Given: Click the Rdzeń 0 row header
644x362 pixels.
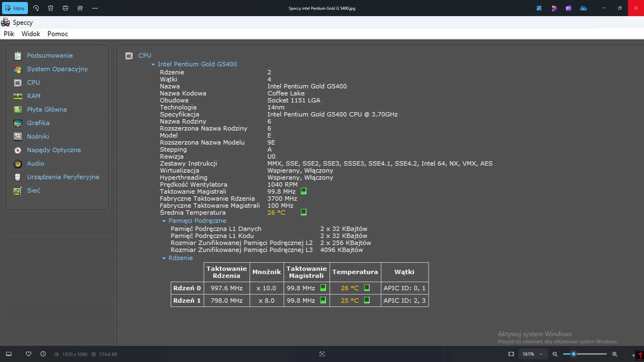Looking at the screenshot, I should pos(187,288).
